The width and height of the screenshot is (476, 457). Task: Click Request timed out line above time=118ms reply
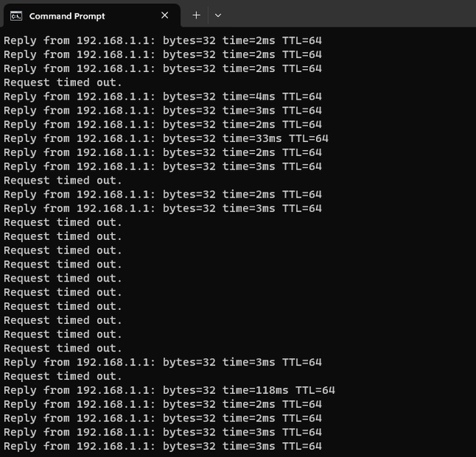pos(62,376)
